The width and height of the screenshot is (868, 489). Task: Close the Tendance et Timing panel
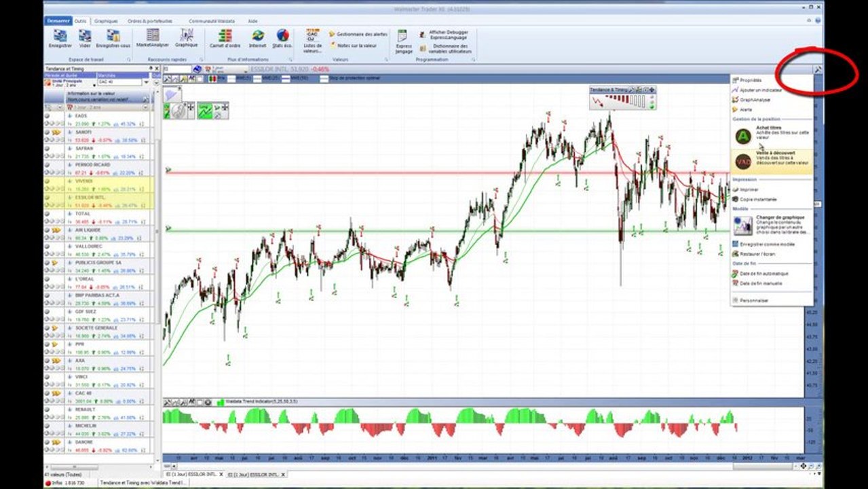[x=157, y=69]
